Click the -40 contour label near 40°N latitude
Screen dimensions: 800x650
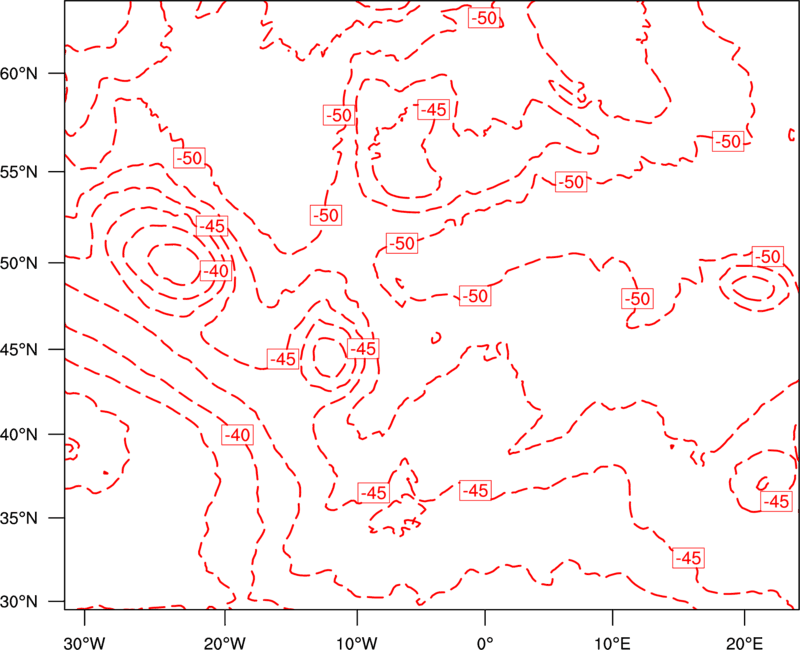[238, 435]
